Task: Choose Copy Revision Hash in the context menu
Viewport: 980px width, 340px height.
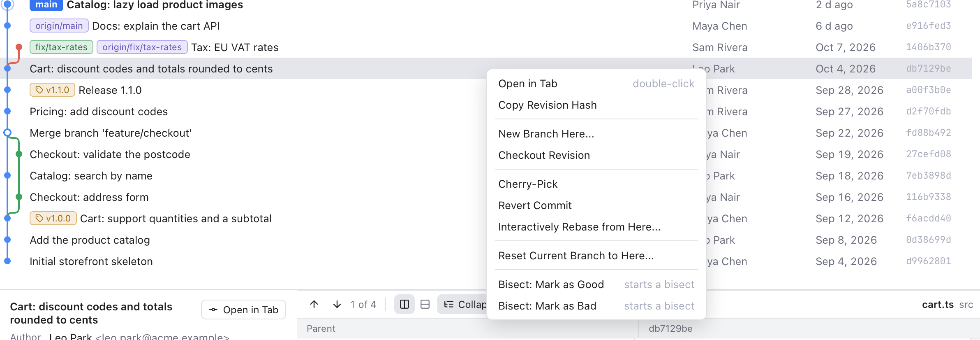Action: pyautogui.click(x=596, y=105)
